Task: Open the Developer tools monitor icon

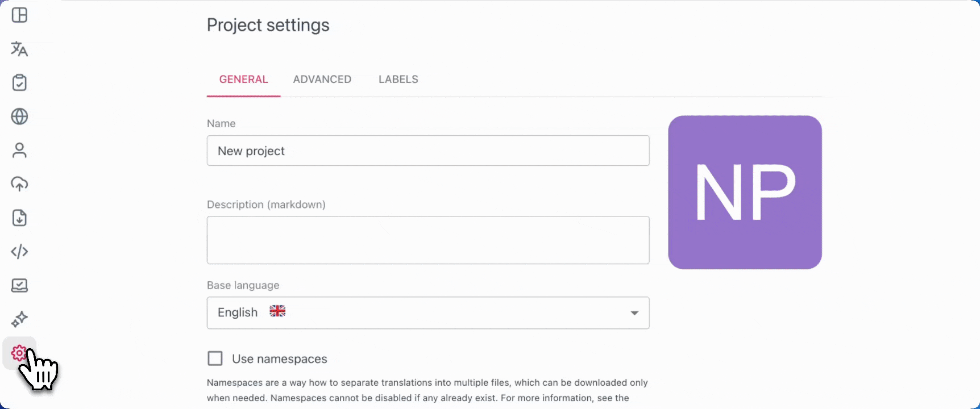Action: click(19, 285)
